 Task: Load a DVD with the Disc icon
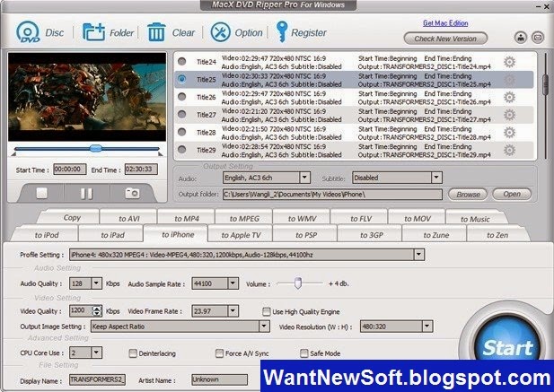(x=28, y=32)
